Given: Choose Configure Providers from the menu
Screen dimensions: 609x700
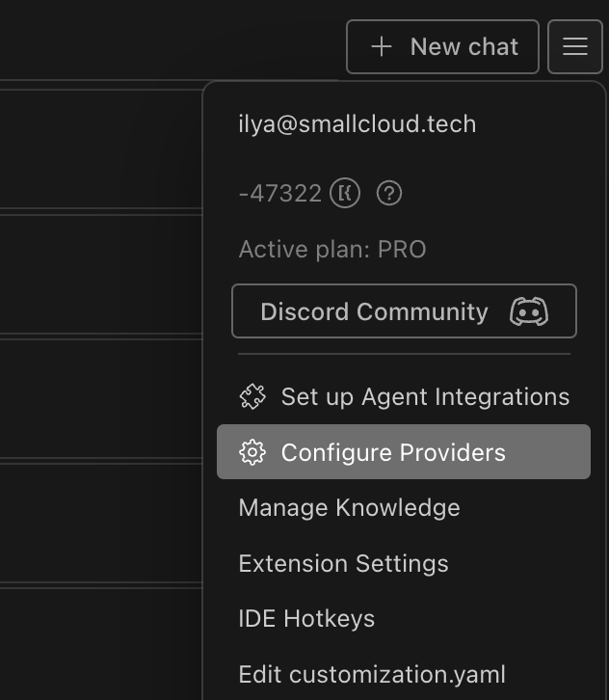Looking at the screenshot, I should pos(404,452).
